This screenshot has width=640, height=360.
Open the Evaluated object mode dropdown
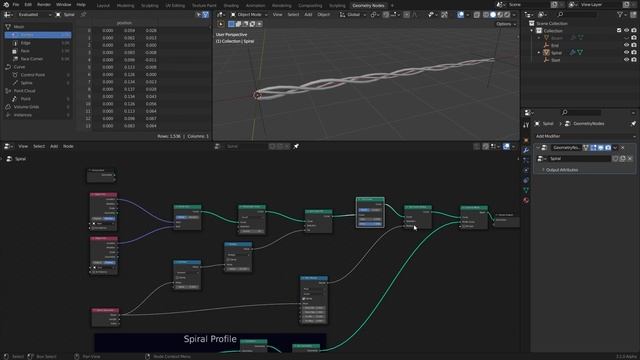(34, 15)
